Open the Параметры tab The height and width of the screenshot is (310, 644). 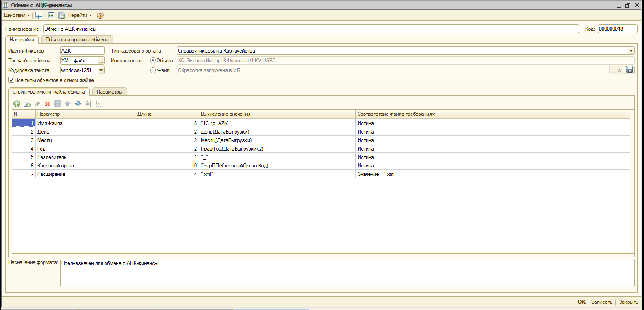click(110, 92)
